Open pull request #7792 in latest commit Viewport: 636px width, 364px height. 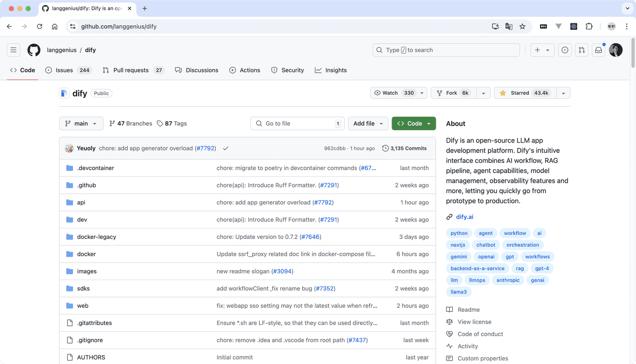coord(205,148)
